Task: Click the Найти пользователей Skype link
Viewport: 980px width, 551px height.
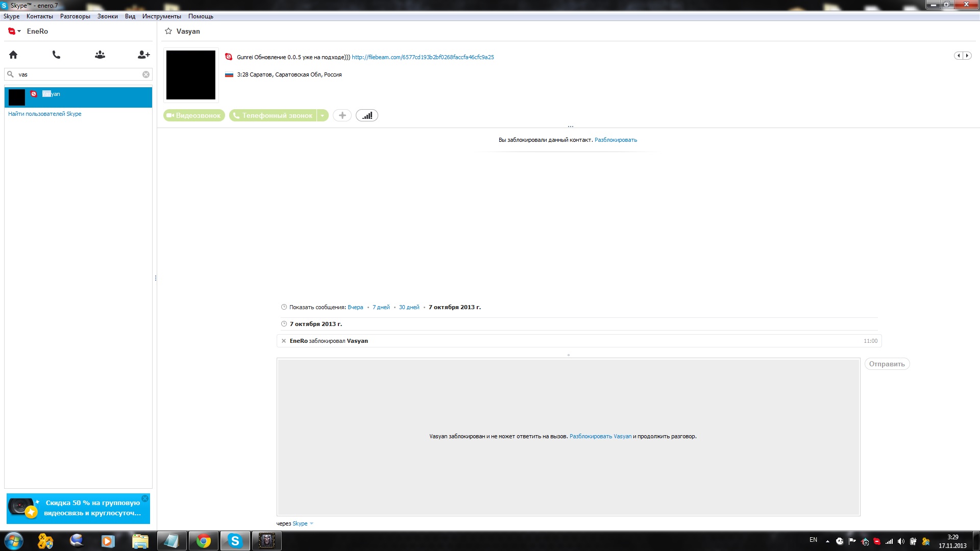Action: point(45,114)
